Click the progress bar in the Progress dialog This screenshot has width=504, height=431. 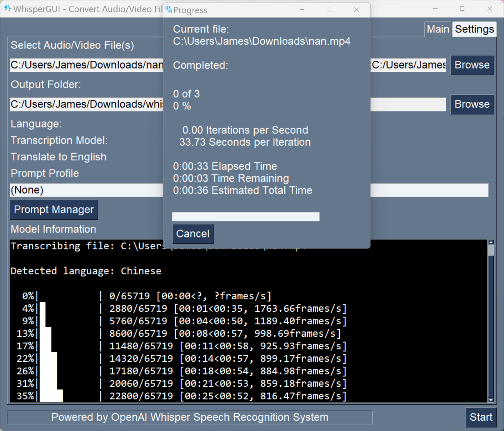[x=245, y=216]
